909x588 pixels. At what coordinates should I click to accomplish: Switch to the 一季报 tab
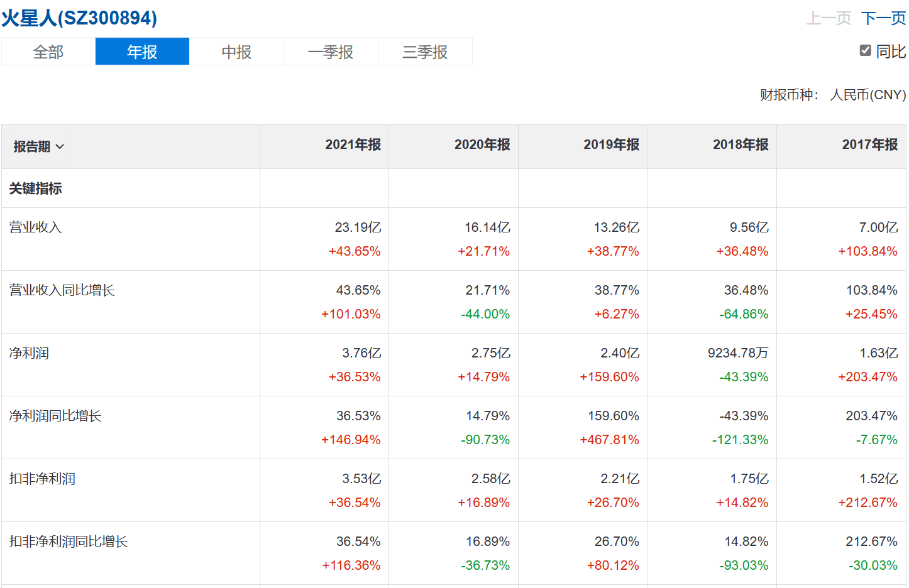coord(331,52)
